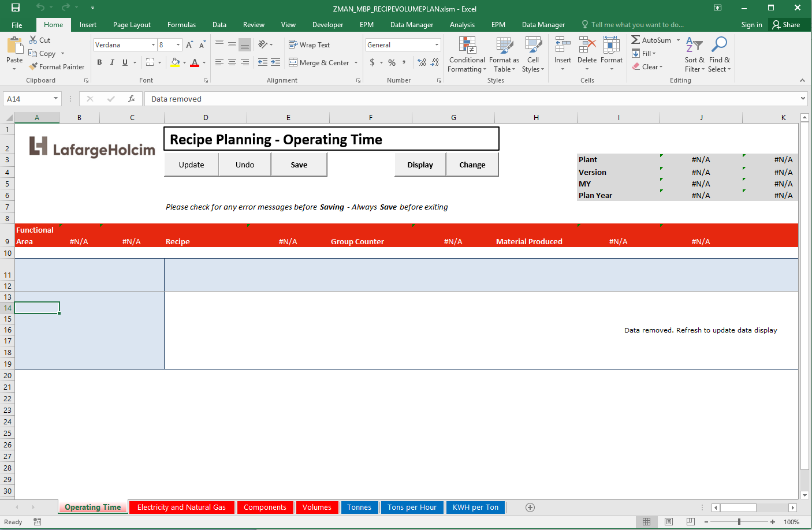
Task: Toggle Italic formatting
Action: [x=112, y=62]
